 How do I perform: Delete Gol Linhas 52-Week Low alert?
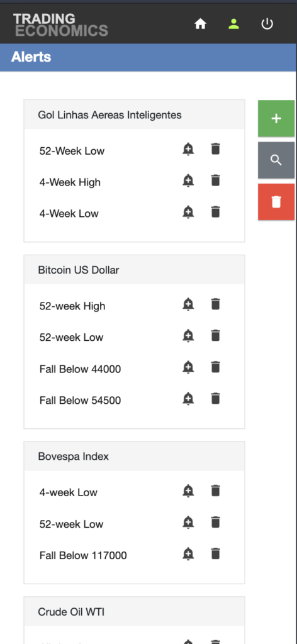tap(215, 149)
